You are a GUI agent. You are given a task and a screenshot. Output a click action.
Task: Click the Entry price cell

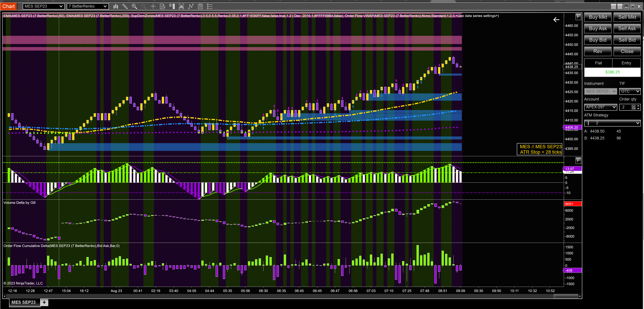627,63
